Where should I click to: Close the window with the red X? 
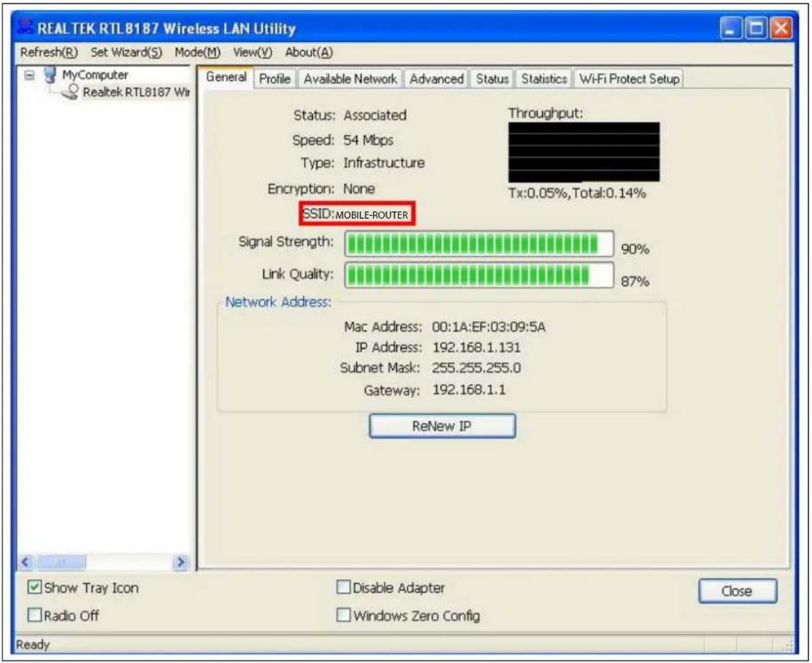click(781, 29)
